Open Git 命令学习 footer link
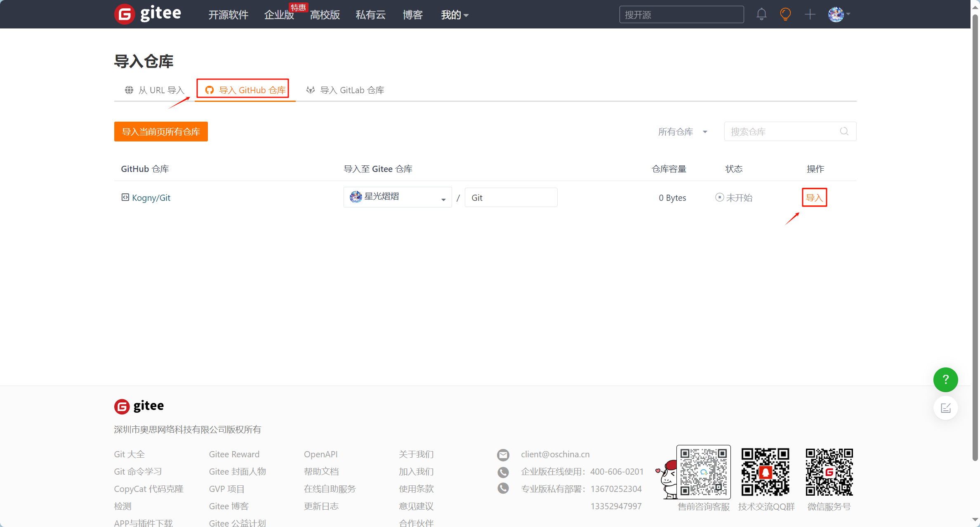This screenshot has height=527, width=980. (138, 471)
